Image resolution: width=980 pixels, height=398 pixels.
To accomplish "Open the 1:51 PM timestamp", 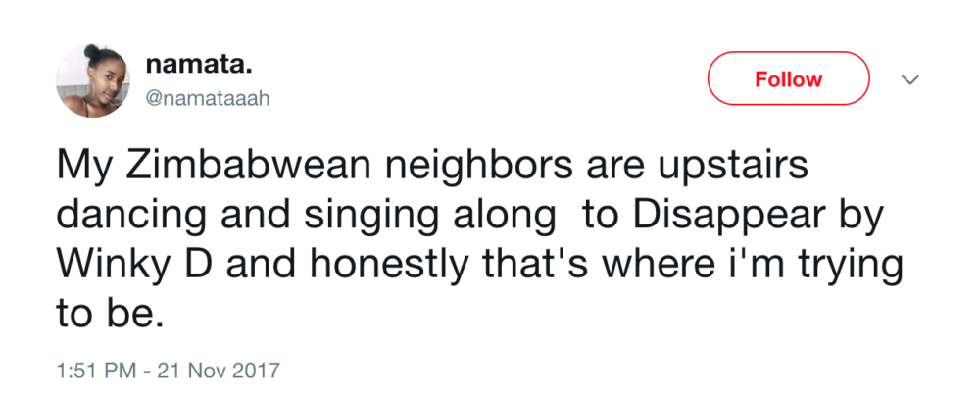I will point(93,371).
